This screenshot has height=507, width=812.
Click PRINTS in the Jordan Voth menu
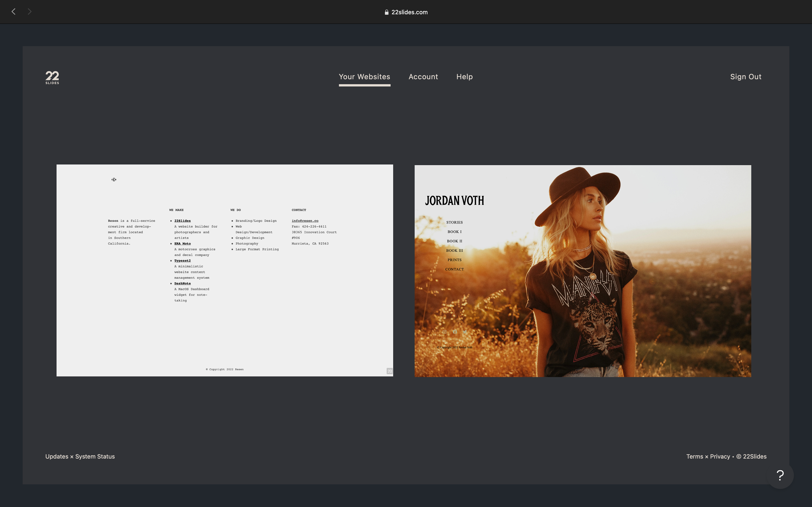point(455,260)
